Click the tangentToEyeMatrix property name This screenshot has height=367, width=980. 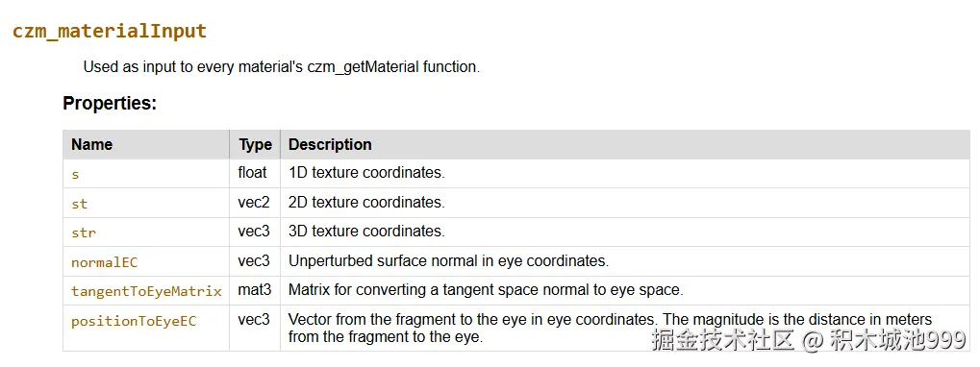point(146,291)
